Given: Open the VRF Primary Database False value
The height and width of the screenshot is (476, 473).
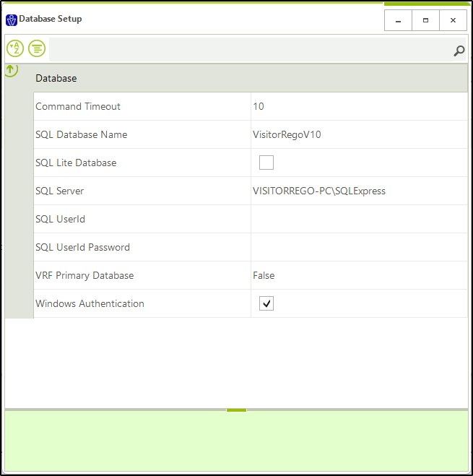Looking at the screenshot, I should click(x=358, y=275).
